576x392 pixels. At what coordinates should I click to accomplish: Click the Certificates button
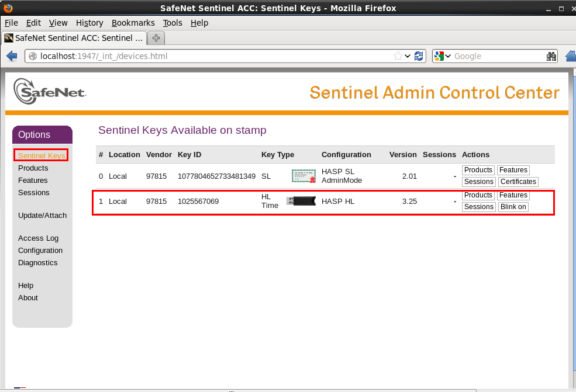coord(518,182)
